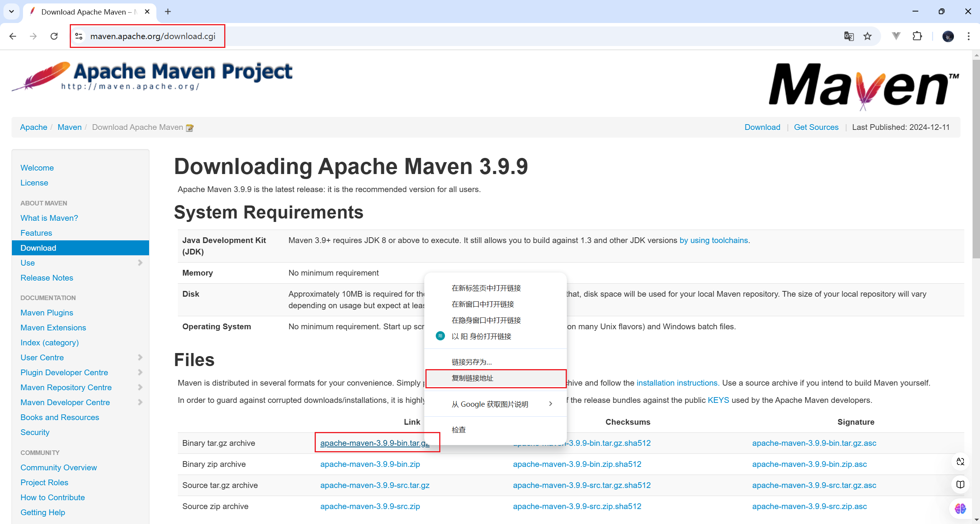The image size is (980, 524).
Task: Open a new browser tab with plus
Action: (168, 11)
